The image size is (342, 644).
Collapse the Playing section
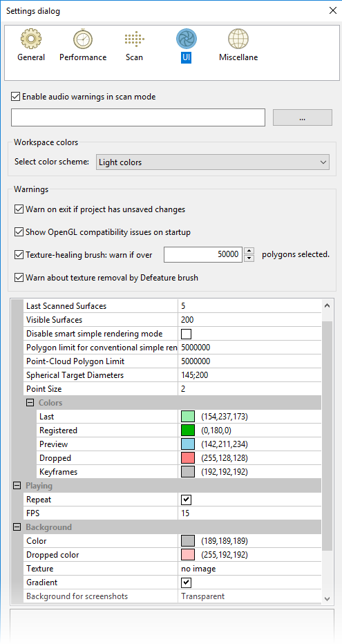click(x=17, y=486)
